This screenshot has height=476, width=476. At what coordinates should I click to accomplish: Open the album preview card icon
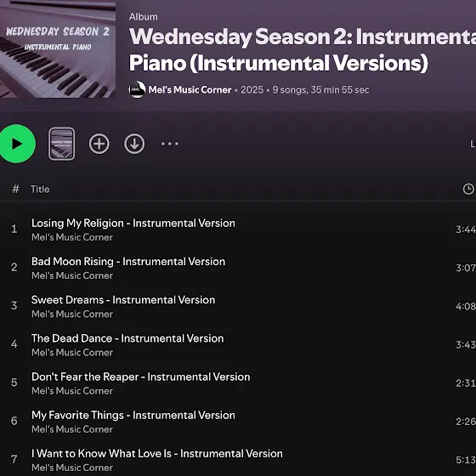[x=61, y=144]
